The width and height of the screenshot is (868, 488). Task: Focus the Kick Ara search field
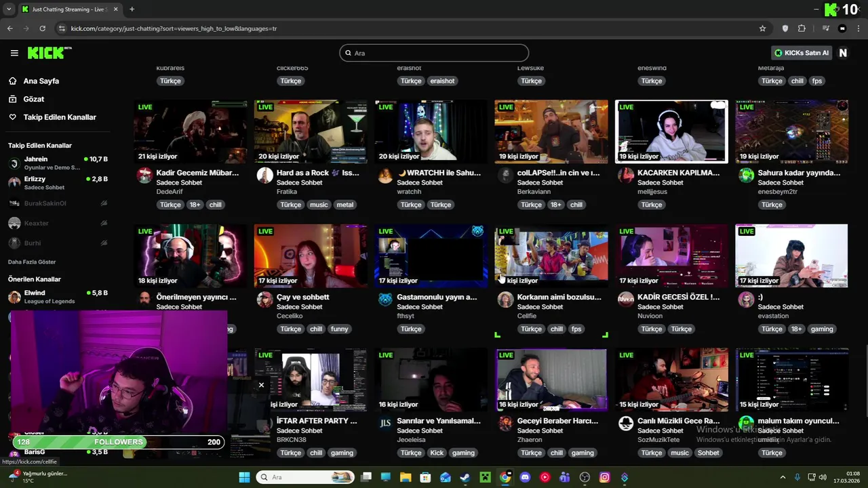[x=434, y=53]
